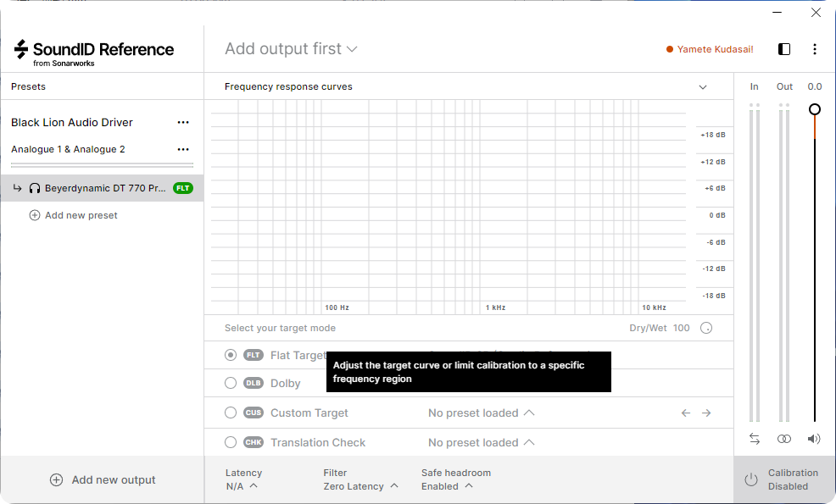Viewport: 836px width, 504px height.
Task: Mute output with the speaker icon
Action: click(814, 439)
